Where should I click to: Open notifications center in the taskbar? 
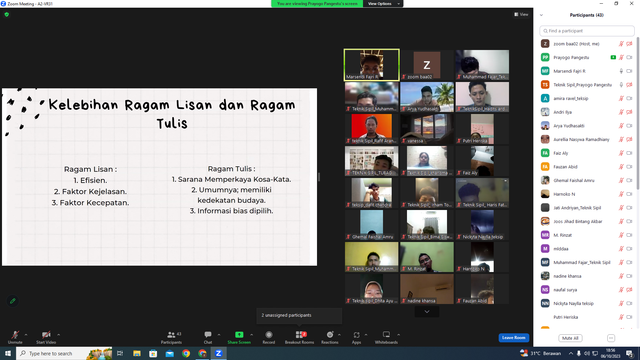630,353
